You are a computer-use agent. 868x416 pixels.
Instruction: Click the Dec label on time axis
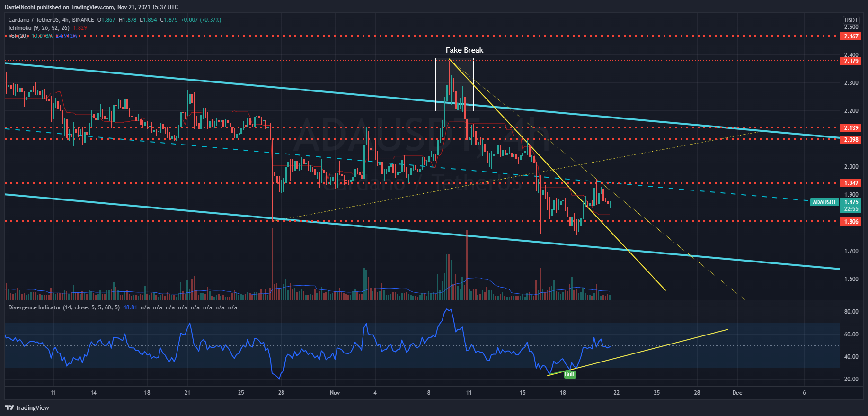click(737, 392)
